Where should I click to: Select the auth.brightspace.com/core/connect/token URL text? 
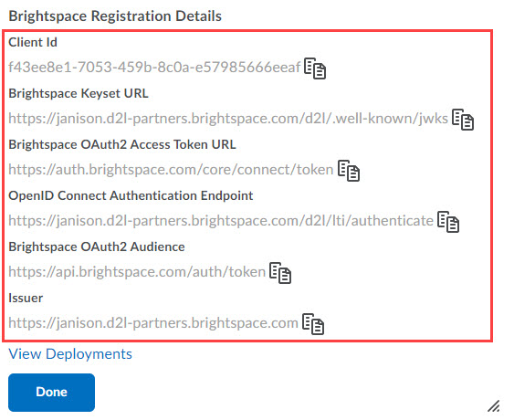pyautogui.click(x=171, y=170)
